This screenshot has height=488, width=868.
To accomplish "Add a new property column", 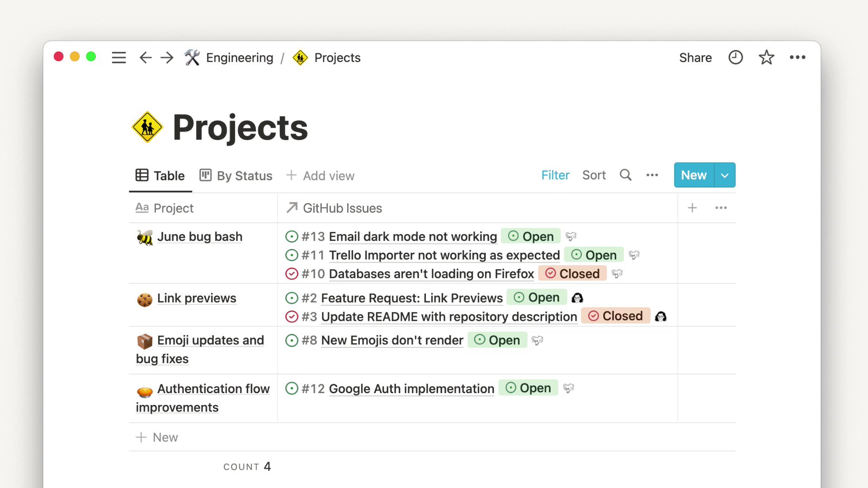I will pyautogui.click(x=692, y=208).
